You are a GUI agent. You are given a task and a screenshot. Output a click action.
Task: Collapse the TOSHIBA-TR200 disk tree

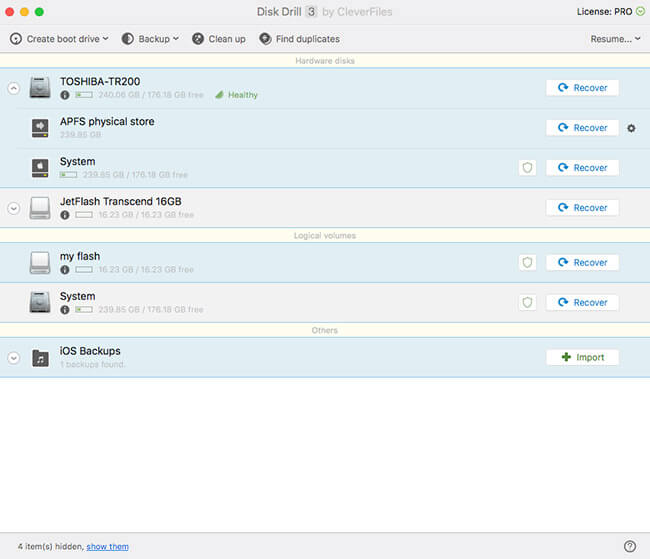pos(14,88)
